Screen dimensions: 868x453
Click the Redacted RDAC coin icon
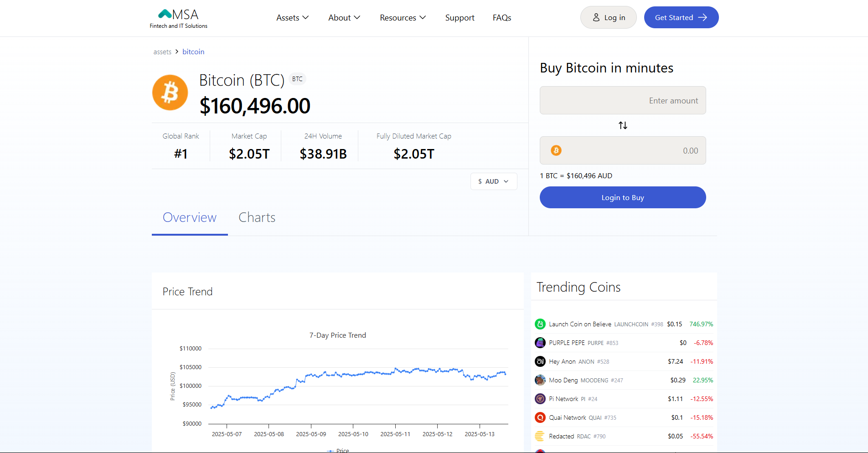tap(540, 436)
